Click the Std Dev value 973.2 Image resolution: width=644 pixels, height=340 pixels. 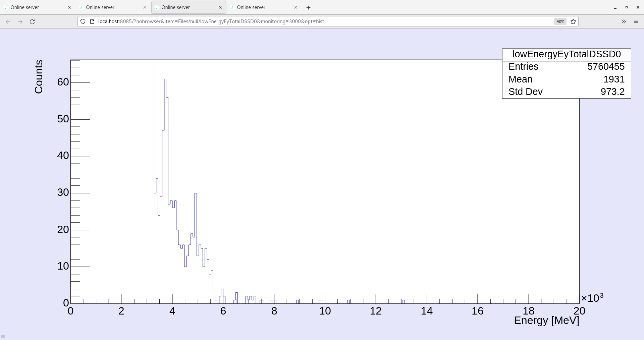coord(612,92)
